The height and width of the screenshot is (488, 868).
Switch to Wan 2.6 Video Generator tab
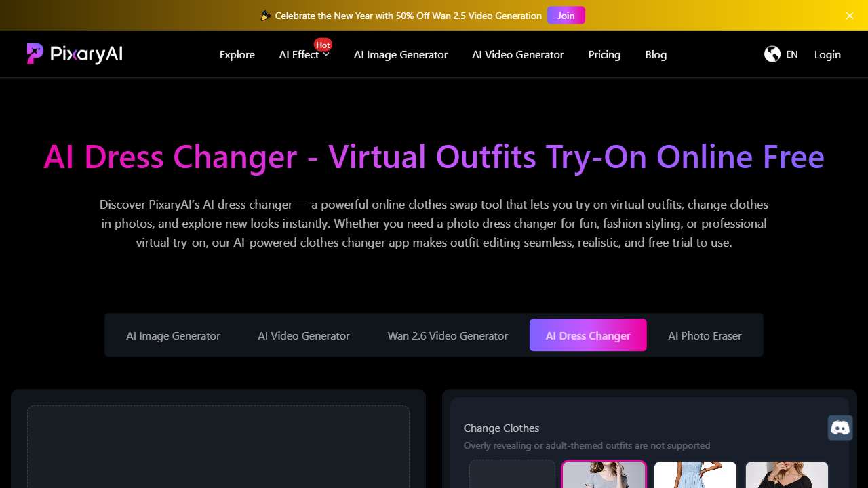[448, 335]
